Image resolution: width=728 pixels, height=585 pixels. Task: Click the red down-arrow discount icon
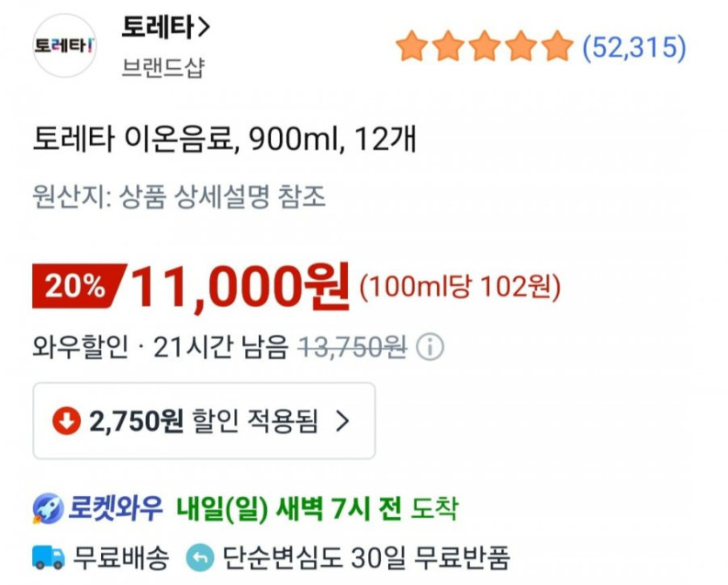(x=65, y=421)
